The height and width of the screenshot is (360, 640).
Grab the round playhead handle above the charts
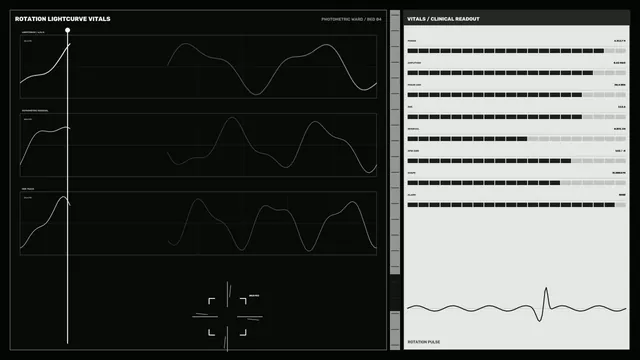click(68, 30)
